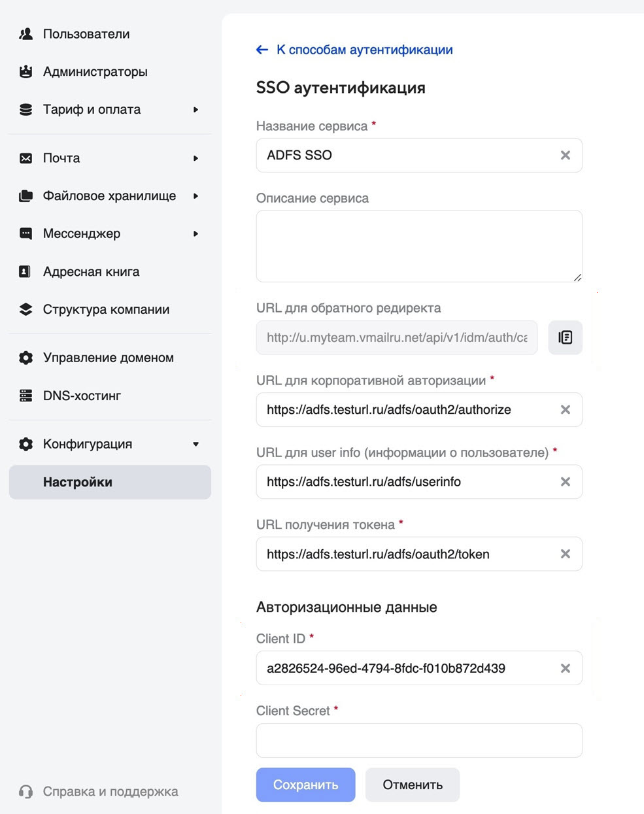Click the Администраторы crown icon
Viewport: 644px width, 814px height.
(26, 72)
